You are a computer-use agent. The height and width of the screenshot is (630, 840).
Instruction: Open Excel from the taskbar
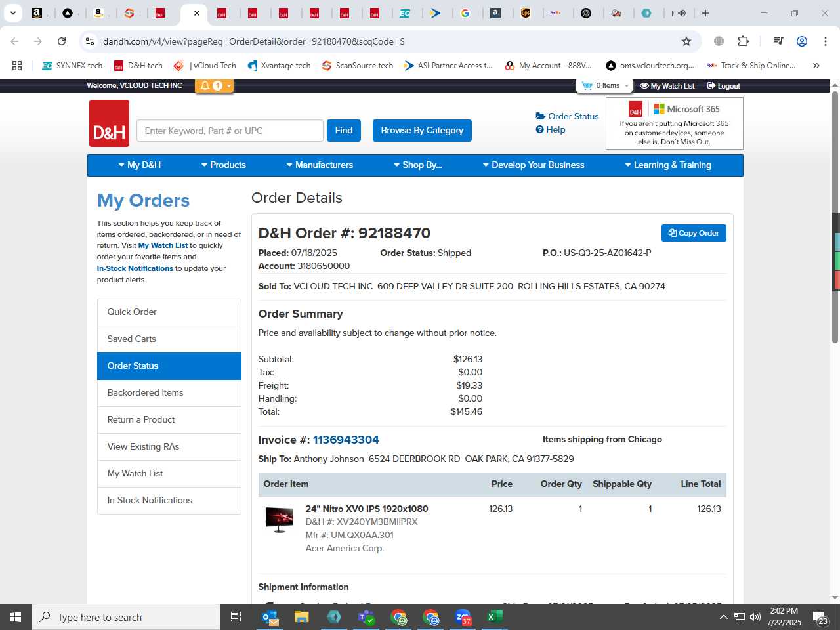495,617
